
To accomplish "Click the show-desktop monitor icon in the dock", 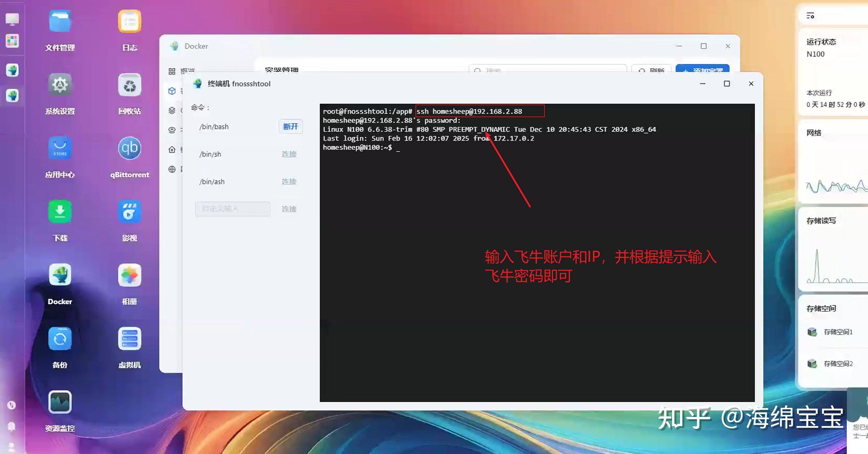I will [x=12, y=19].
